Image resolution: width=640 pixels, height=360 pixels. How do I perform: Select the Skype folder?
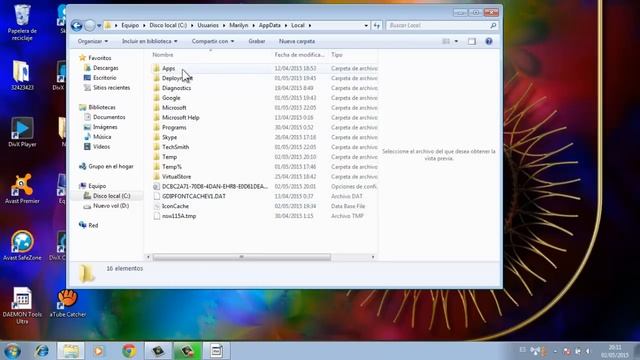pos(169,137)
